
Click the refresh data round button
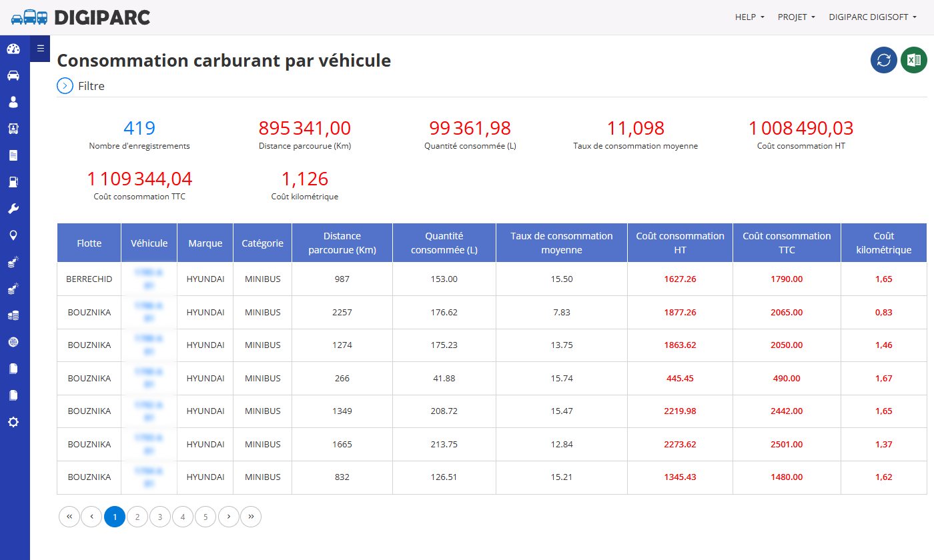pyautogui.click(x=884, y=60)
